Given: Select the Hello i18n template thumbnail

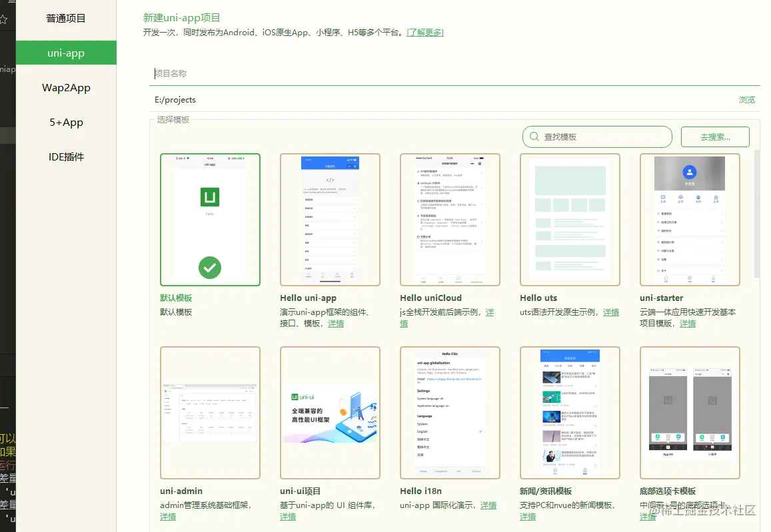Looking at the screenshot, I should (x=450, y=413).
